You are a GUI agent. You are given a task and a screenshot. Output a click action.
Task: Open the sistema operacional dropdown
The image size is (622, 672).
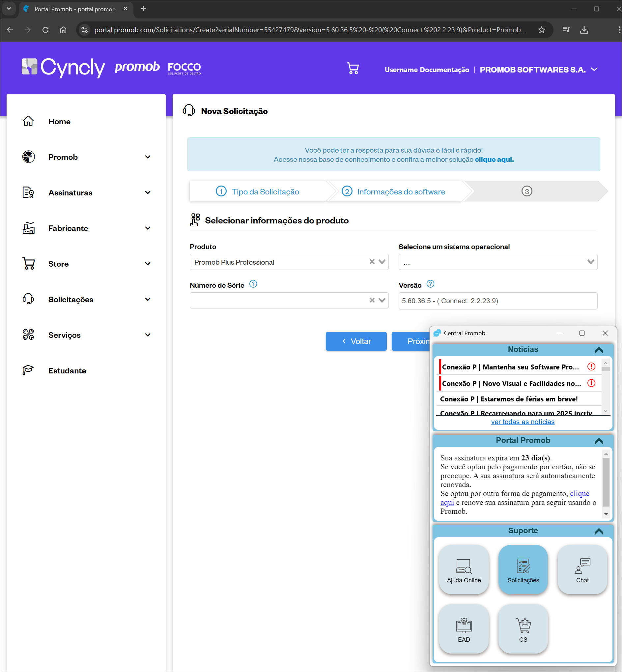[x=498, y=262]
